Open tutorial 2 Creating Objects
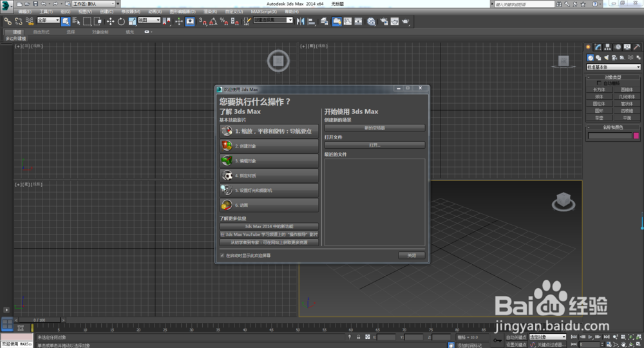Image resolution: width=644 pixels, height=348 pixels. tap(269, 146)
